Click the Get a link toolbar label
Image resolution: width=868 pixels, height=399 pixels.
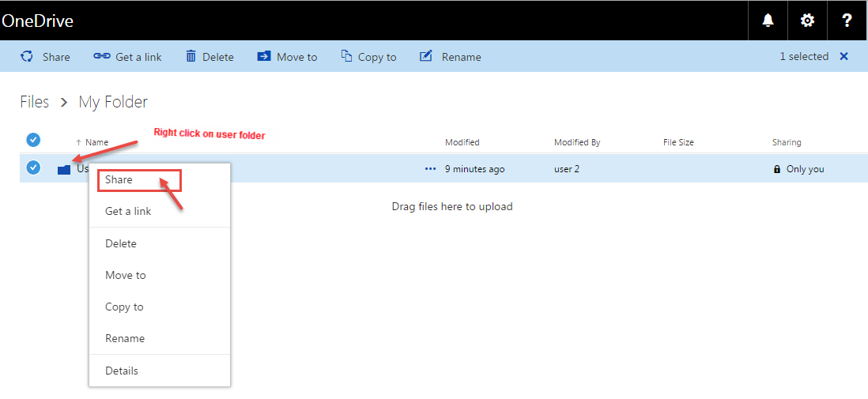pos(138,57)
